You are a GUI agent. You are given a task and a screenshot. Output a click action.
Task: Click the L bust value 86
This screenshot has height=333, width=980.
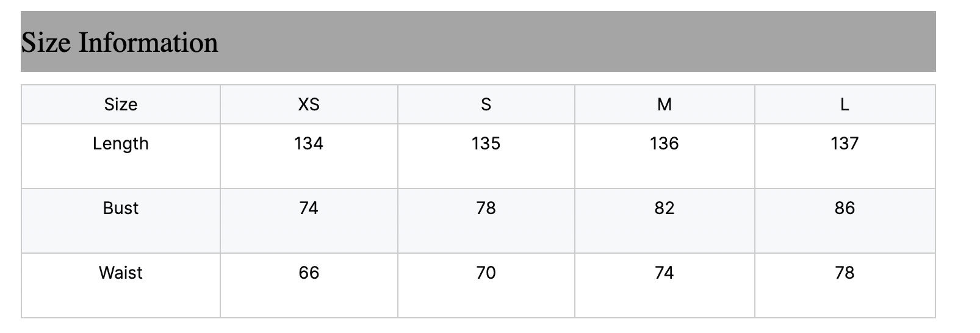pos(845,208)
